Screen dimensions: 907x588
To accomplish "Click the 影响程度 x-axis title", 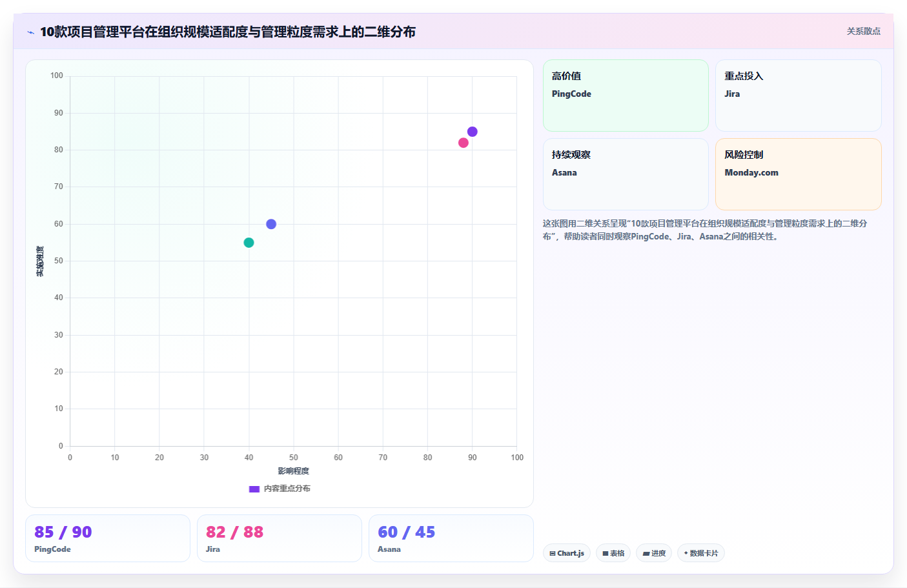I will (x=294, y=471).
